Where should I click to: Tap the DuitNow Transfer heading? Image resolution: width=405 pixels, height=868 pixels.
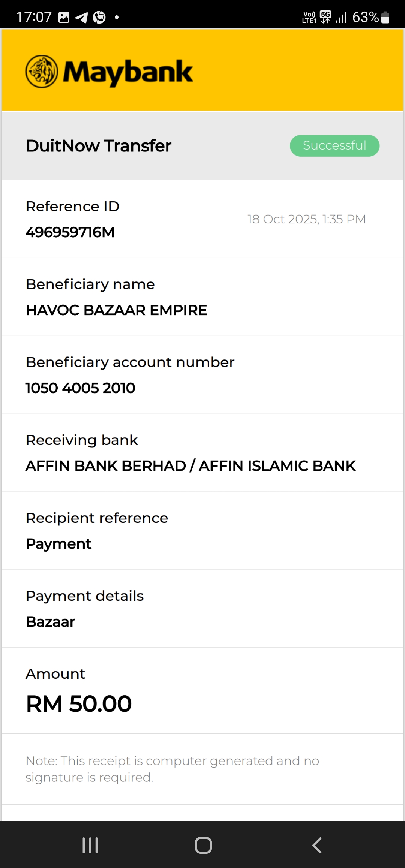click(98, 146)
